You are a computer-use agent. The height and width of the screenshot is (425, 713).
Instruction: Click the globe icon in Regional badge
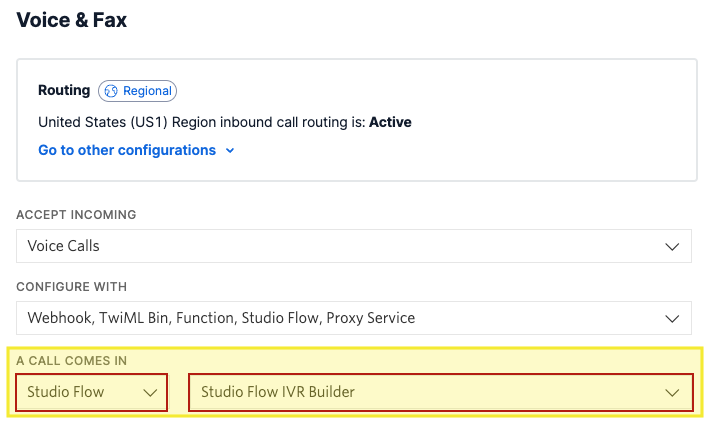(x=111, y=91)
